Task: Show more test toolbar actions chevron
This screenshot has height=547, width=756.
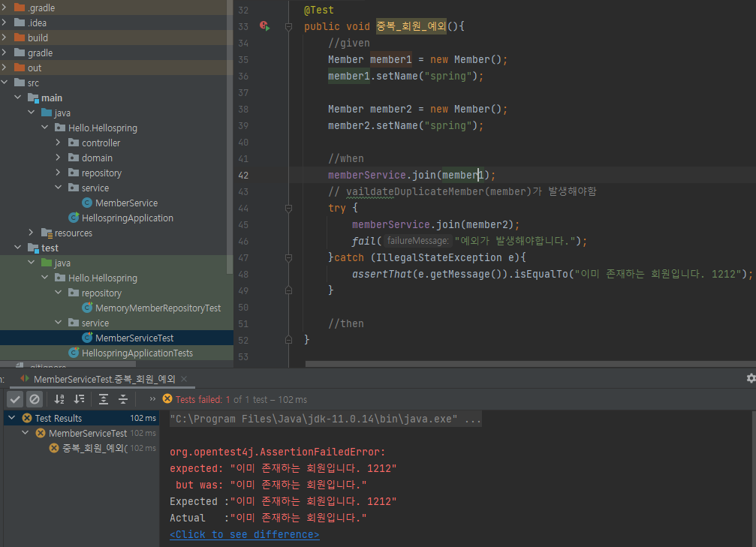Action: pos(152,399)
